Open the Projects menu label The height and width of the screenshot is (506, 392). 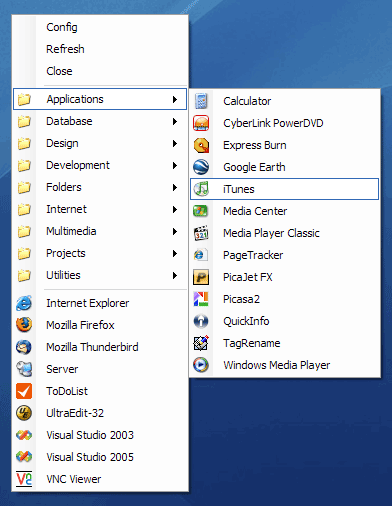pos(66,253)
